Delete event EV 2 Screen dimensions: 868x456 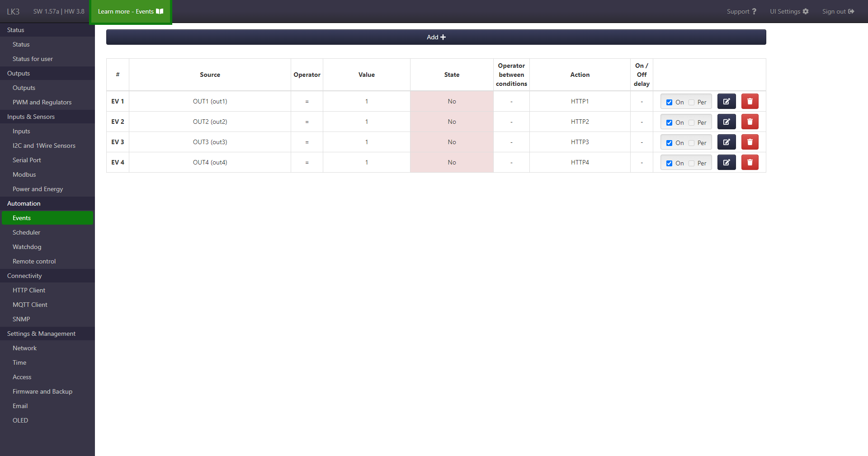(750, 122)
